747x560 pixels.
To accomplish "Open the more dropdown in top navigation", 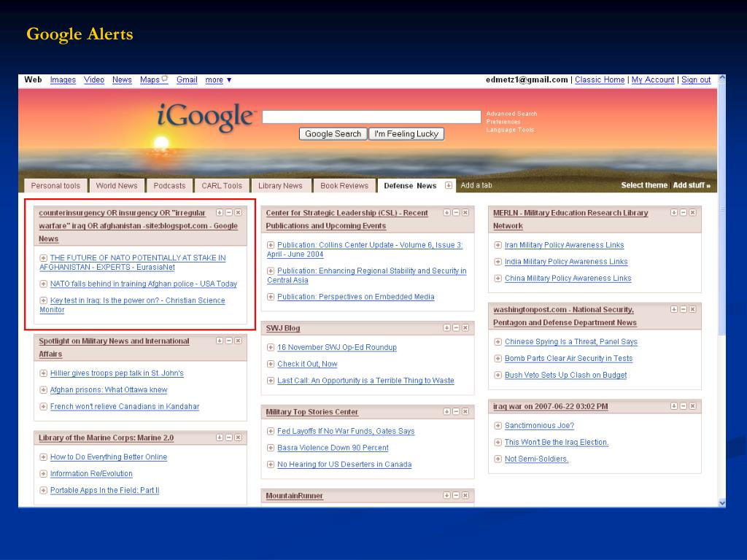I will point(218,80).
